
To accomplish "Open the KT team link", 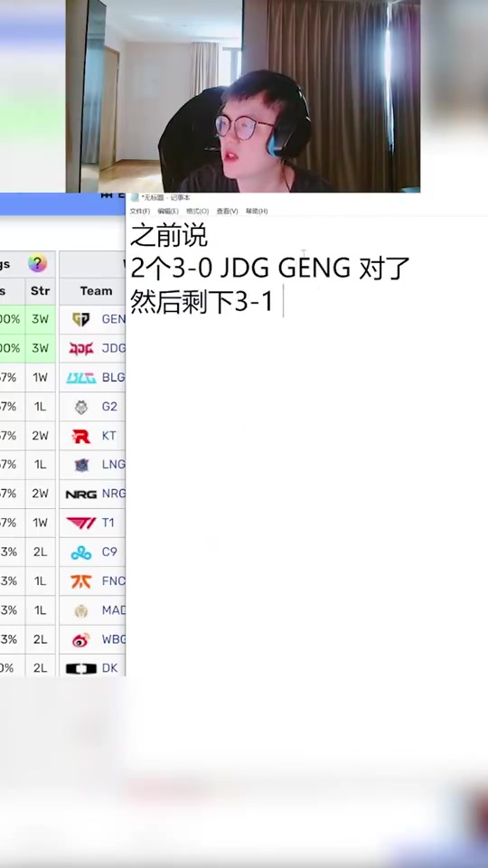I will click(x=109, y=436).
